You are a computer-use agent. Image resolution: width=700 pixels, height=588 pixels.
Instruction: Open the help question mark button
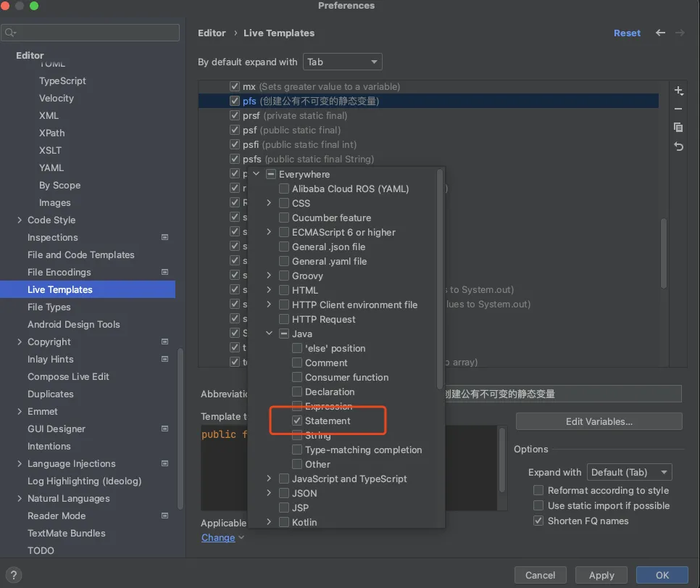coord(14,575)
